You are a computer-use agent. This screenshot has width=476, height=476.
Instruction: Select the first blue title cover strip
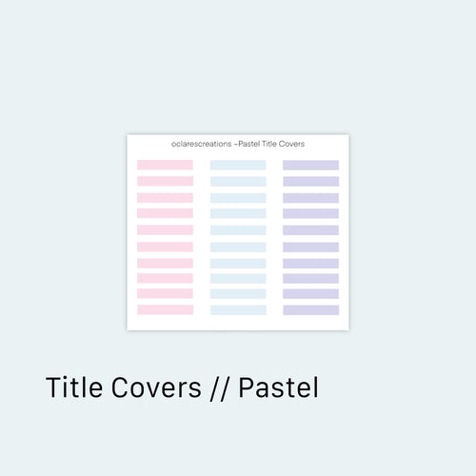238,165
